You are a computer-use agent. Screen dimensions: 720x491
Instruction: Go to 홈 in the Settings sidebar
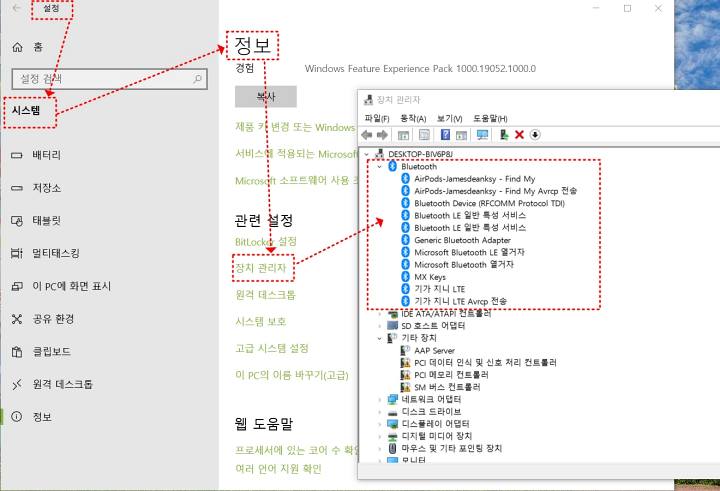point(38,47)
